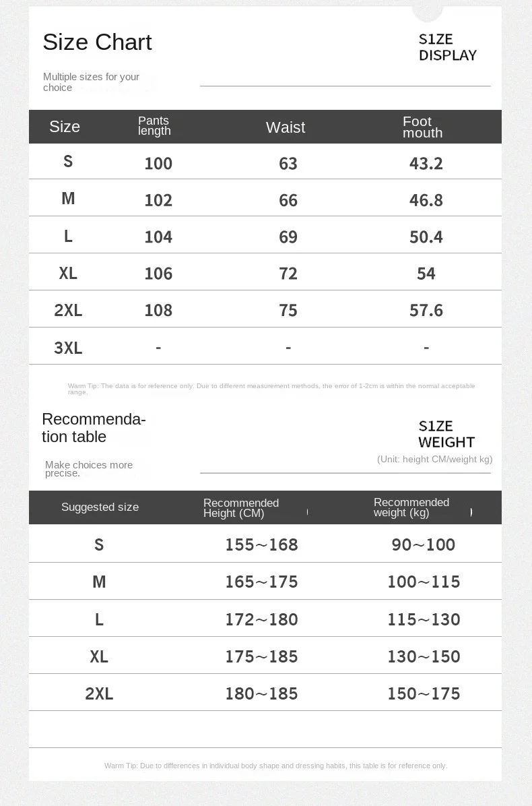The height and width of the screenshot is (806, 532).
Task: Click weight range 150~175
Action: [424, 693]
